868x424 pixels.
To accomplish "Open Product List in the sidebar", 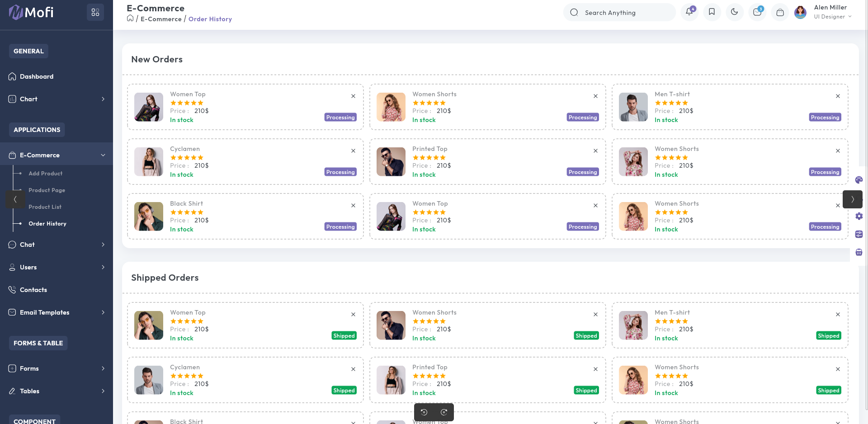I will 45,207.
